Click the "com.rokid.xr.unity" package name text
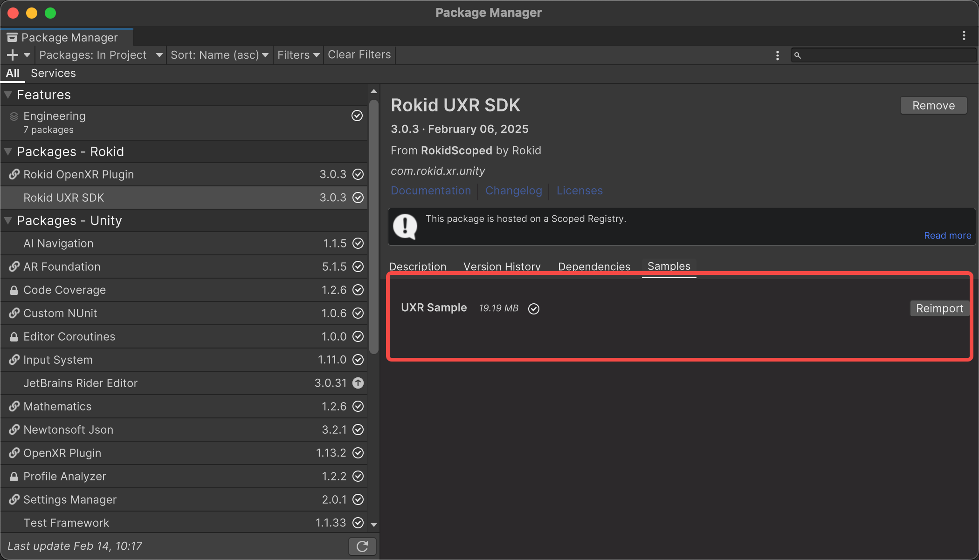 point(438,171)
